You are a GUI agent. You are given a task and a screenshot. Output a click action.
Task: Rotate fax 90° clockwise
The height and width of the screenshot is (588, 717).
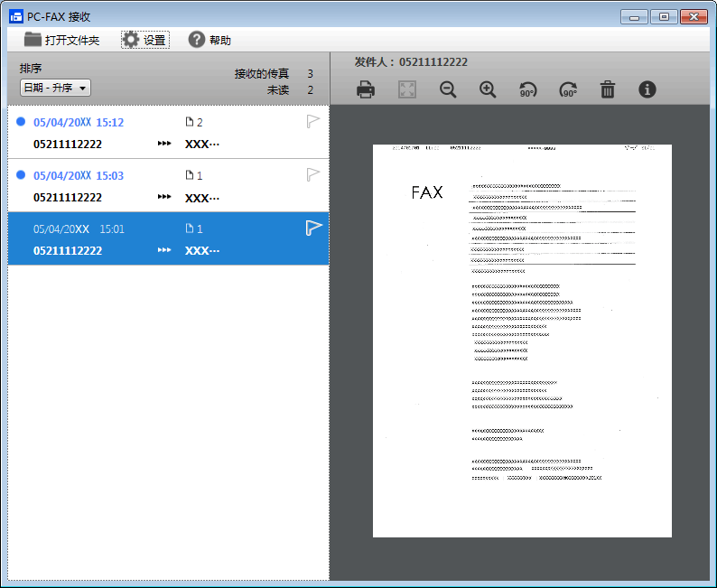568,89
